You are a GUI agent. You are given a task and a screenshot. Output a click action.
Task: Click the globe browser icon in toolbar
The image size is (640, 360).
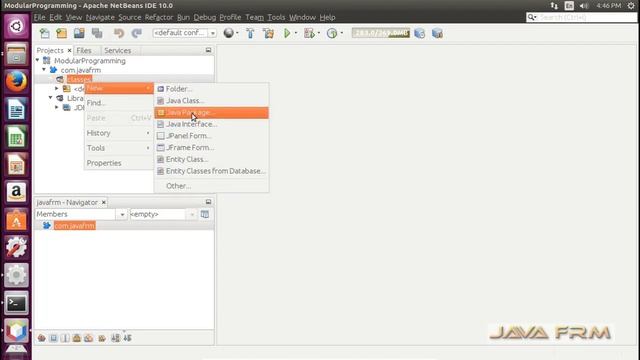coord(229,33)
